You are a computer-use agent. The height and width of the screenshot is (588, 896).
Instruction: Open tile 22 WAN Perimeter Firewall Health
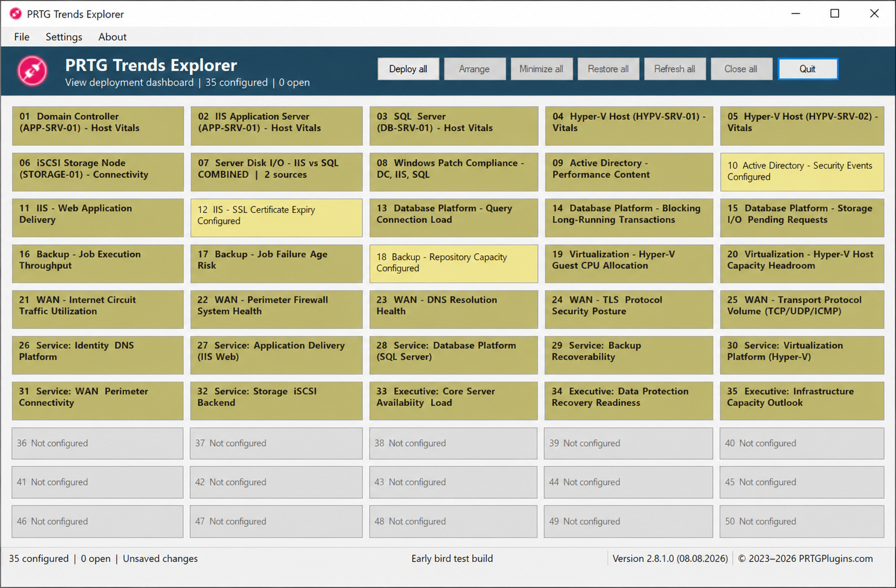tap(276, 309)
